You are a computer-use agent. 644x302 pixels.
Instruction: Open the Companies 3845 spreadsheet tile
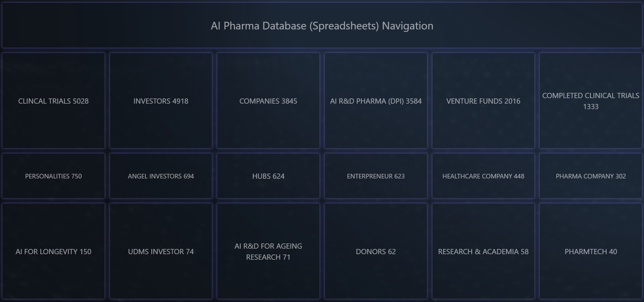click(268, 101)
